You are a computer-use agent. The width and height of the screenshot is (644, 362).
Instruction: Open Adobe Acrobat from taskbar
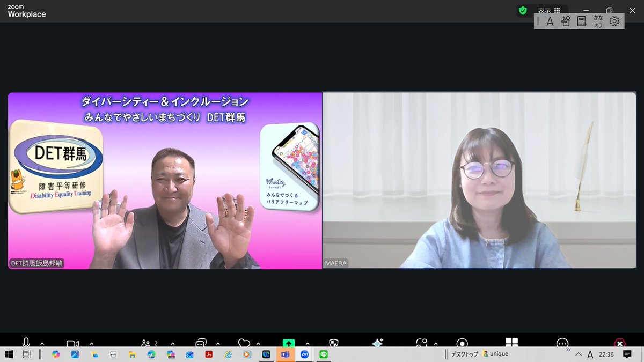pos(209,354)
